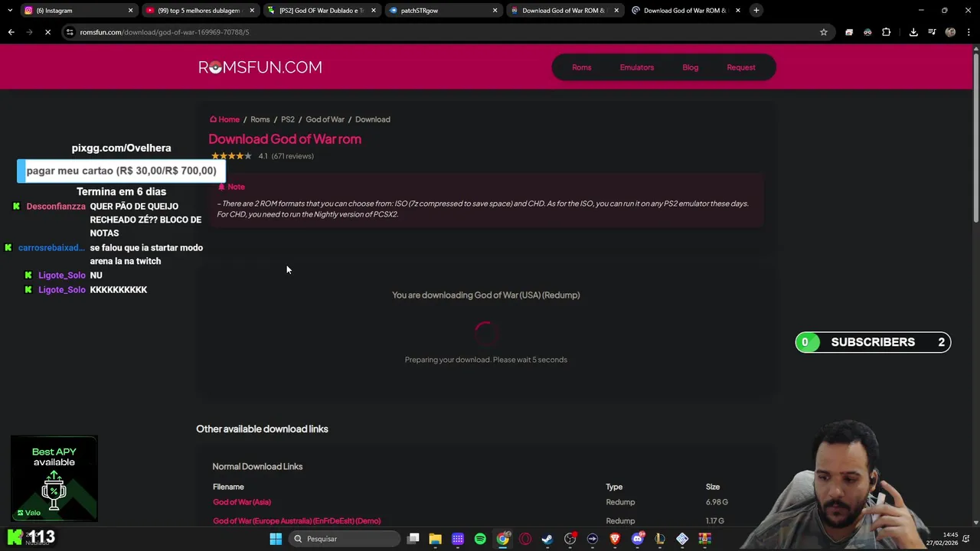This screenshot has height=551, width=980.
Task: Open the Roms navigation menu
Action: point(582,67)
